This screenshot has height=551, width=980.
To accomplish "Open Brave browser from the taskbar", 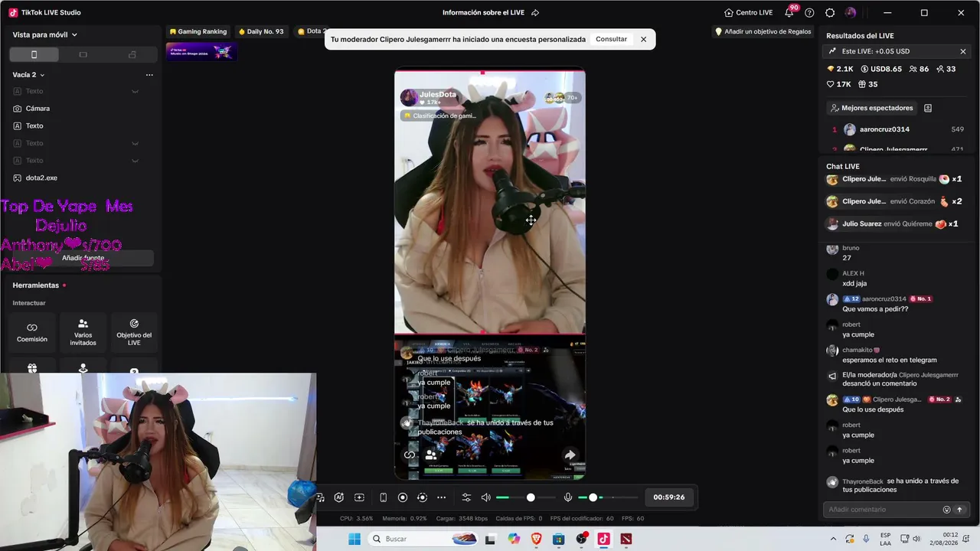I will coord(536,539).
